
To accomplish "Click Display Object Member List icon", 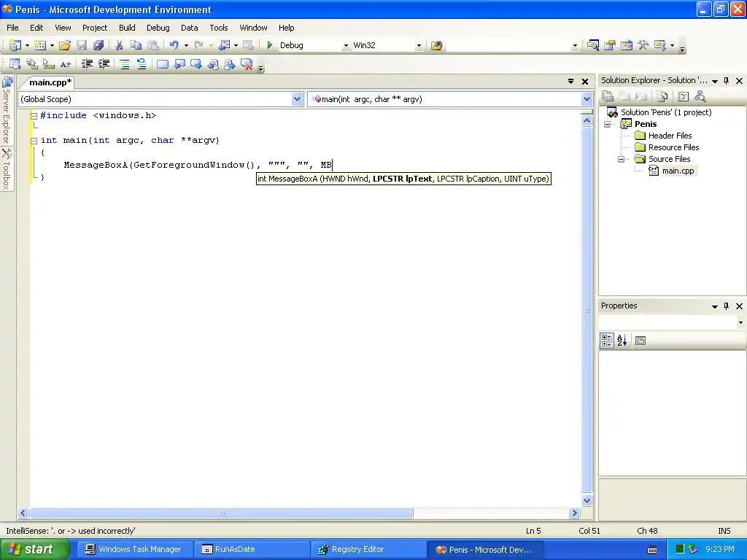I will (15, 64).
